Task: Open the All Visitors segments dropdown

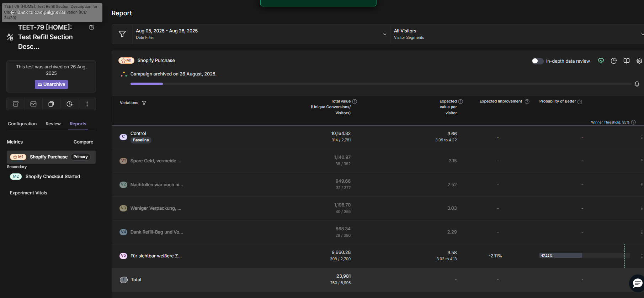Action: click(x=517, y=34)
